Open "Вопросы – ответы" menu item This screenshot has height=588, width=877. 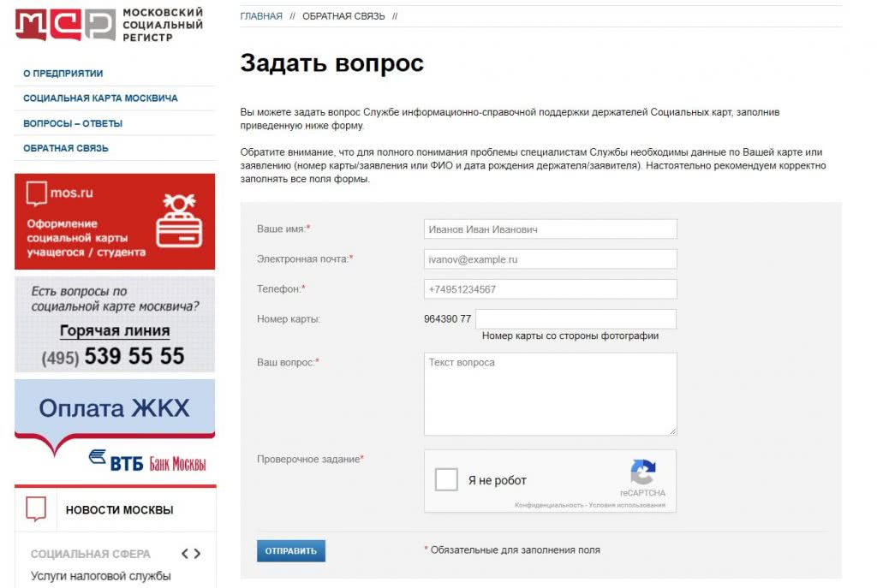73,123
